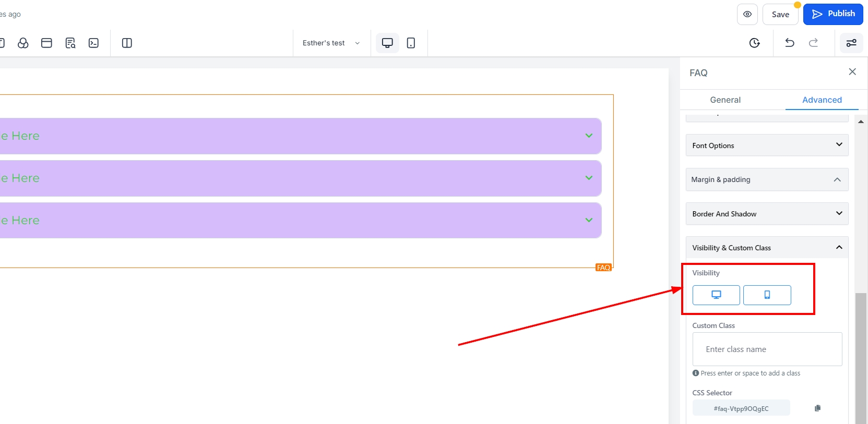This screenshot has width=868, height=424.
Task: Open the custom code terminal icon
Action: [x=93, y=43]
